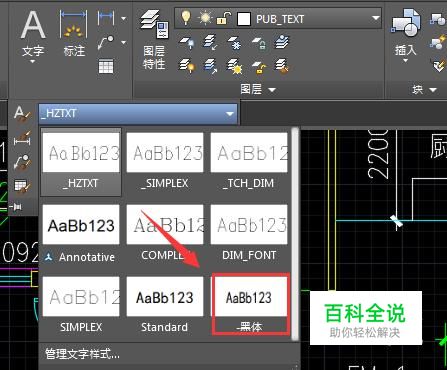Viewport: 447px width, 370px height.
Task: Click the 插入 insert block icon
Action: click(x=406, y=23)
